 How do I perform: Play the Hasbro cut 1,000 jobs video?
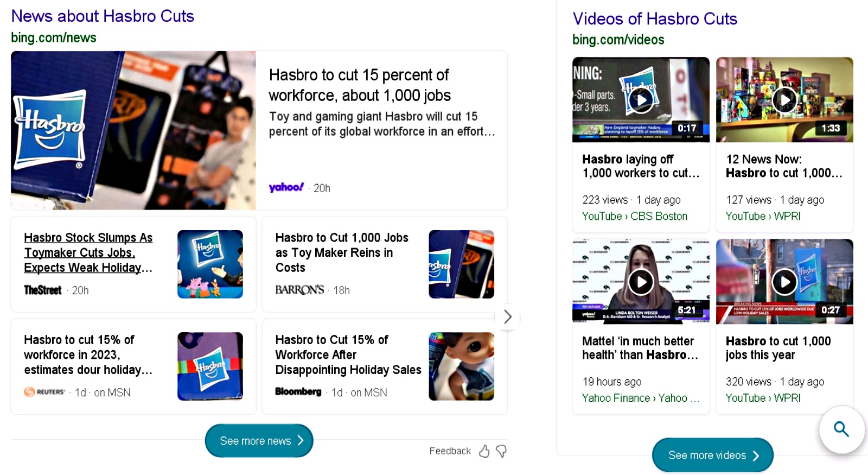tap(784, 282)
